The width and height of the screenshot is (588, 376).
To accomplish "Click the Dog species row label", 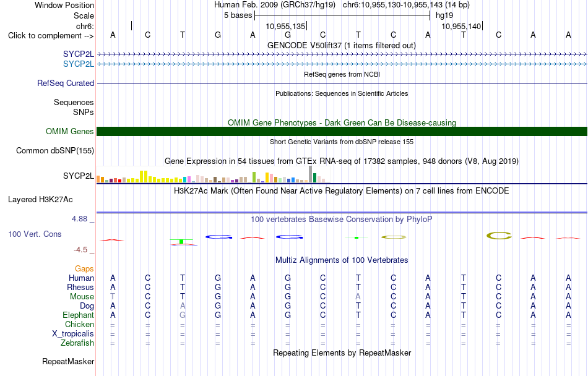I will click(87, 306).
